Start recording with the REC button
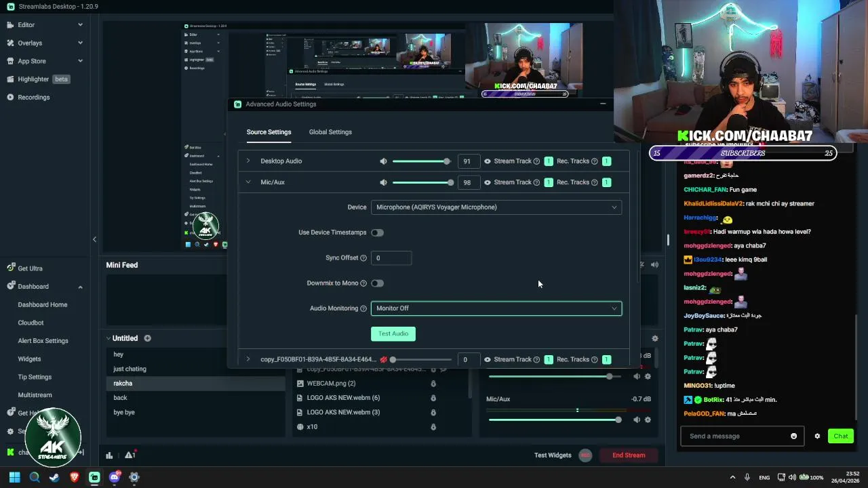868x488 pixels. coord(585,455)
